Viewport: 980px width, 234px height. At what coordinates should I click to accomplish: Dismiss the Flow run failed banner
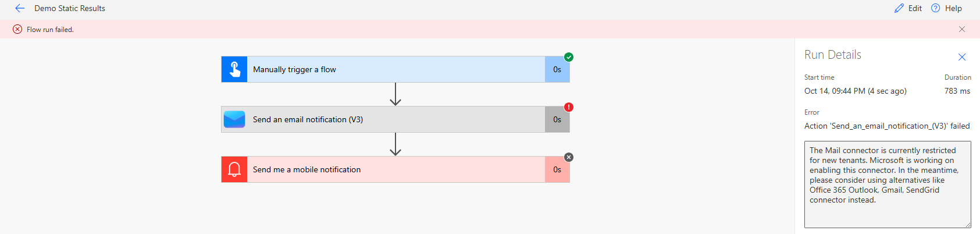[x=962, y=29]
